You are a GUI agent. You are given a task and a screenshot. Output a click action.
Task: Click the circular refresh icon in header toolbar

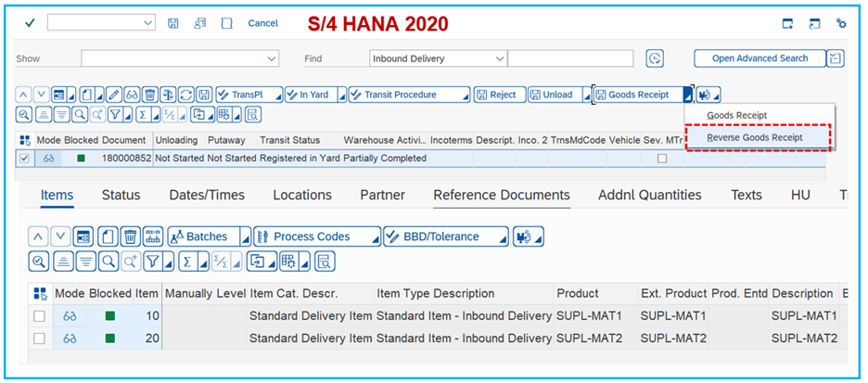[x=185, y=95]
